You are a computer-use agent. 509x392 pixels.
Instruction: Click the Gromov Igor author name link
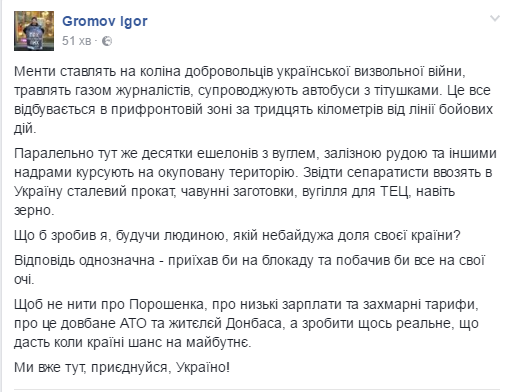(105, 21)
